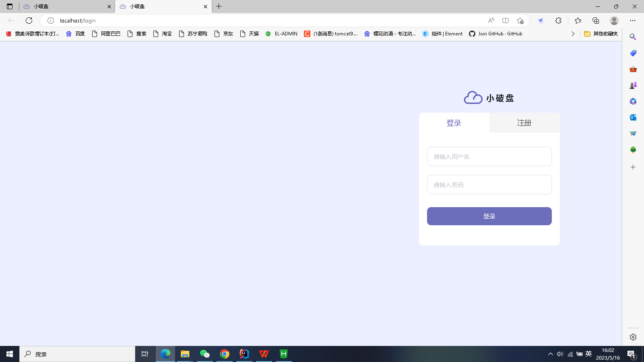Open the 赞美诗歌增订本 bookmark
644x362 pixels.
[33, 34]
